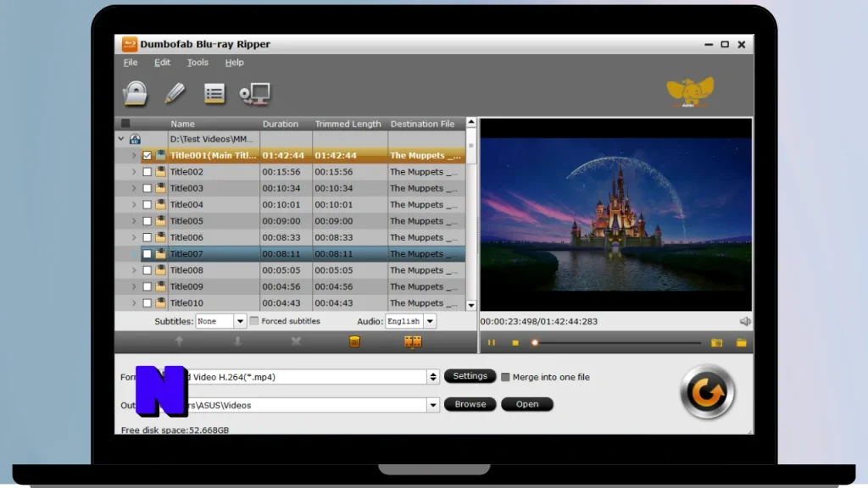Image resolution: width=868 pixels, height=488 pixels.
Task: Open the Edit menu
Action: pyautogui.click(x=162, y=63)
